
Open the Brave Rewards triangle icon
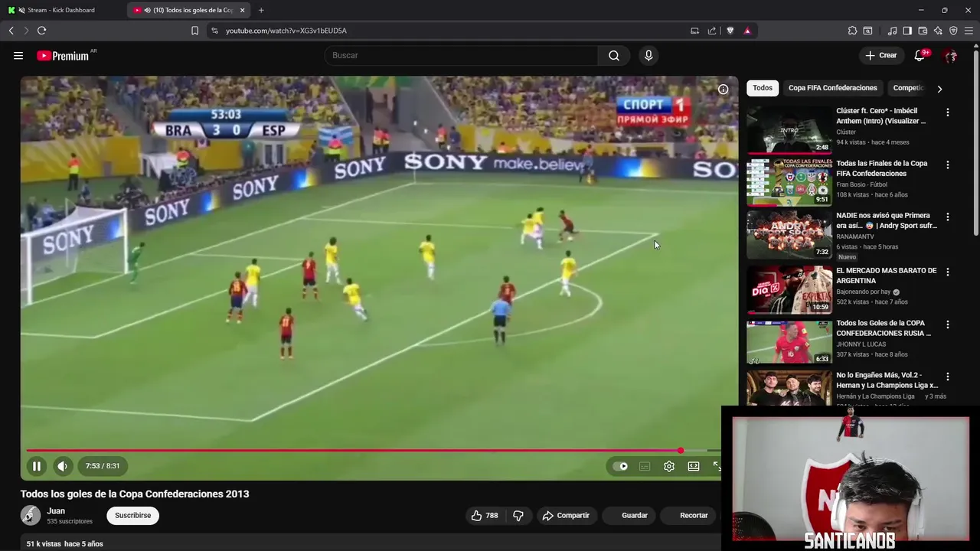pos(747,31)
